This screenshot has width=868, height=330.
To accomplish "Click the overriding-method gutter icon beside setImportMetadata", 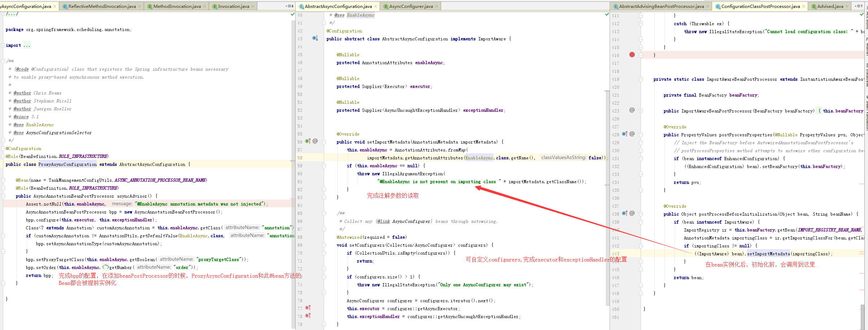I will point(307,141).
